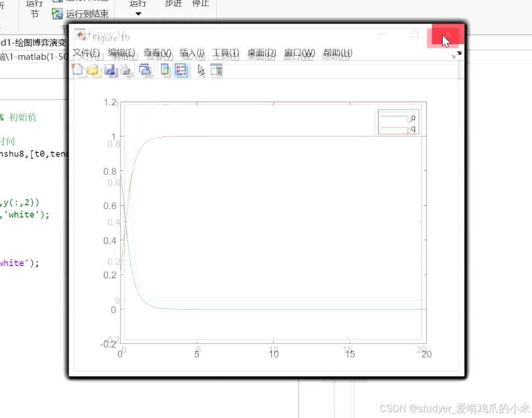Open the 插入(I) menu
Image resolution: width=532 pixels, height=418 pixels.
pyautogui.click(x=192, y=53)
